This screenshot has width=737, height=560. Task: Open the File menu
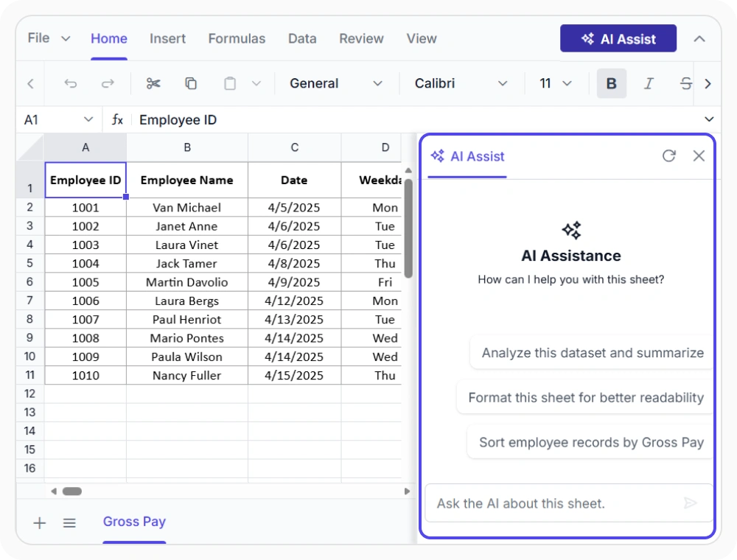coord(38,38)
